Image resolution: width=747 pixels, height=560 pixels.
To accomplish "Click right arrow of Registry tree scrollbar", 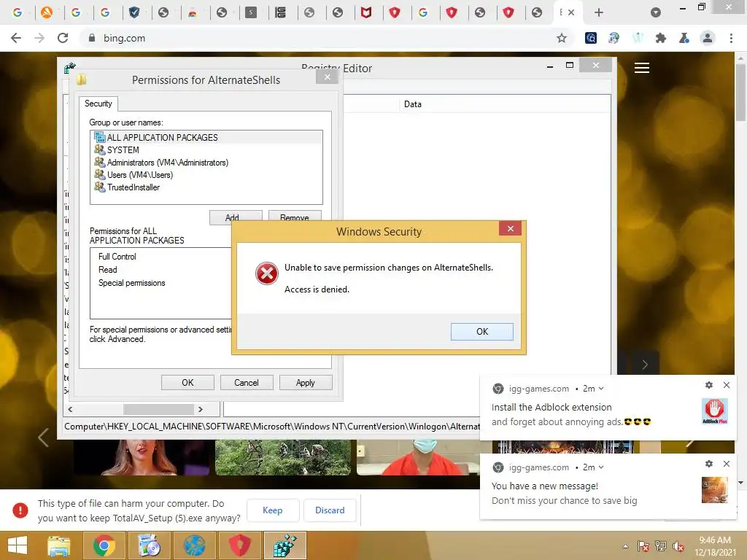I will pyautogui.click(x=201, y=409).
